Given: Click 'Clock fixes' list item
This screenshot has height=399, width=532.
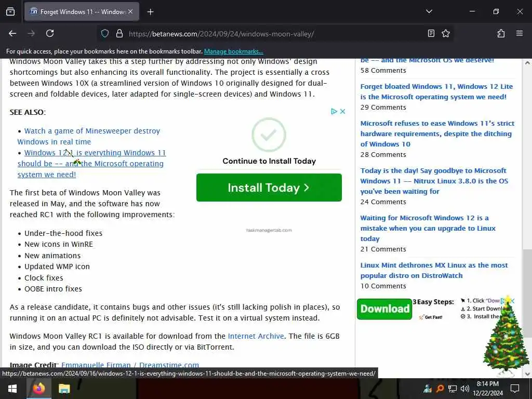Looking at the screenshot, I should [44, 278].
